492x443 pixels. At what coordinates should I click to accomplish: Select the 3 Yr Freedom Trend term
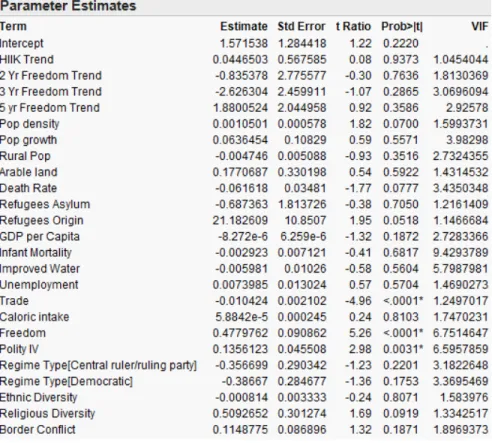(51, 91)
